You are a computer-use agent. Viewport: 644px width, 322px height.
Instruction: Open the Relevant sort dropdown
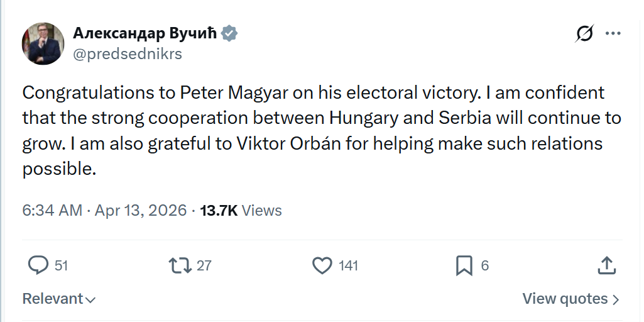[59, 299]
